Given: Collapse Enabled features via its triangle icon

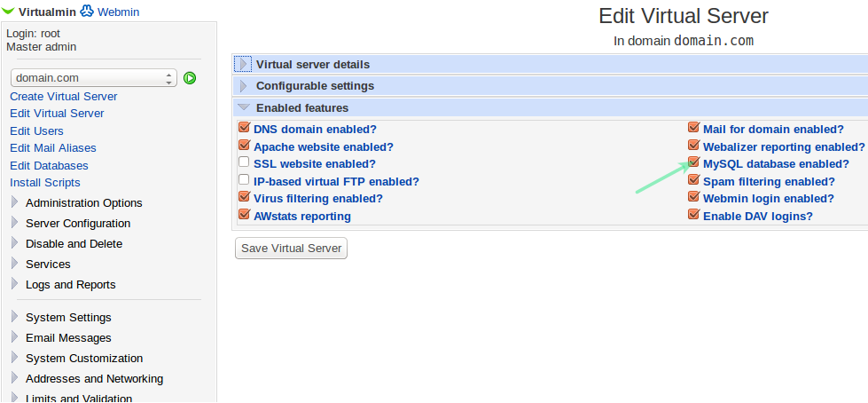Looking at the screenshot, I should tap(244, 107).
